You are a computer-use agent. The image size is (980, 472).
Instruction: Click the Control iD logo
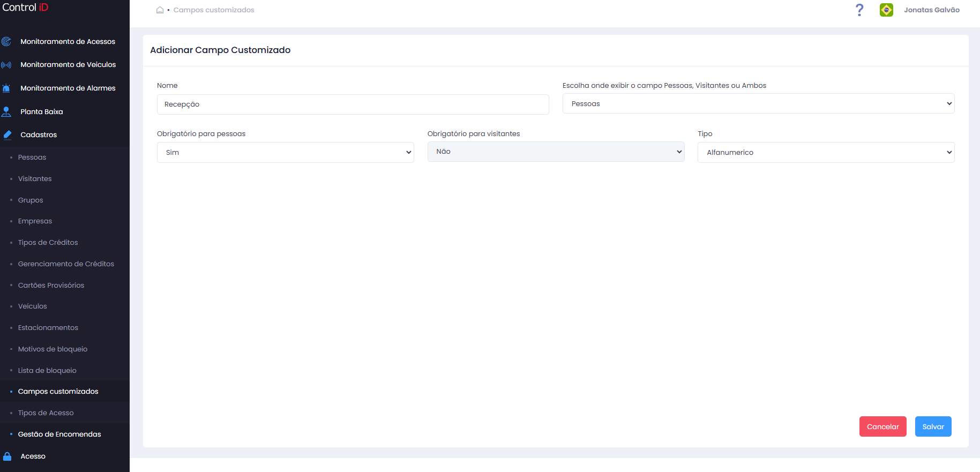point(25,8)
